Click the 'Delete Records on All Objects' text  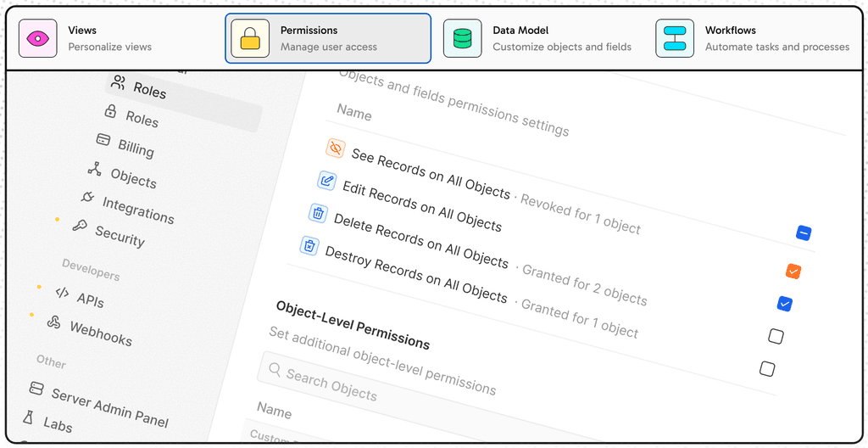coord(420,241)
